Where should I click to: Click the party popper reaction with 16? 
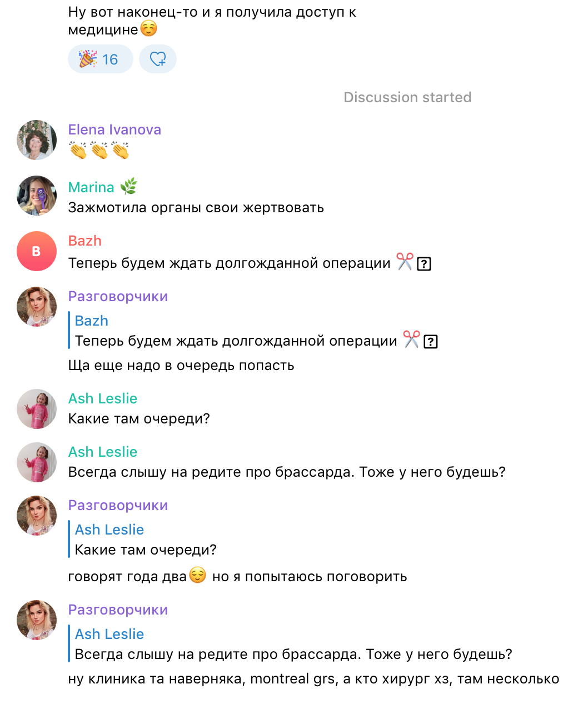(x=100, y=59)
